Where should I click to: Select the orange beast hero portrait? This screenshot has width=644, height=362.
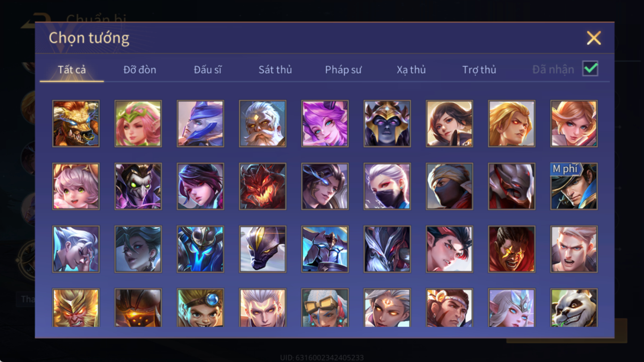point(76,124)
